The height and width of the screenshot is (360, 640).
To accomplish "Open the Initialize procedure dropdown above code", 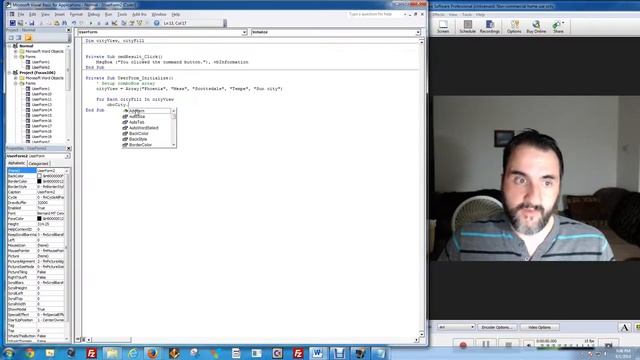I will pyautogui.click(x=418, y=32).
